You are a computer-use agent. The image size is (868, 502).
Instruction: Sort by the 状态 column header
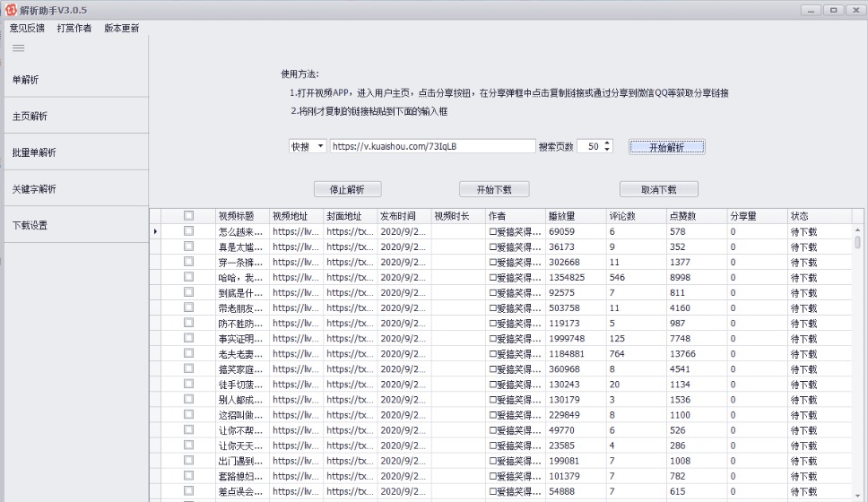point(820,216)
